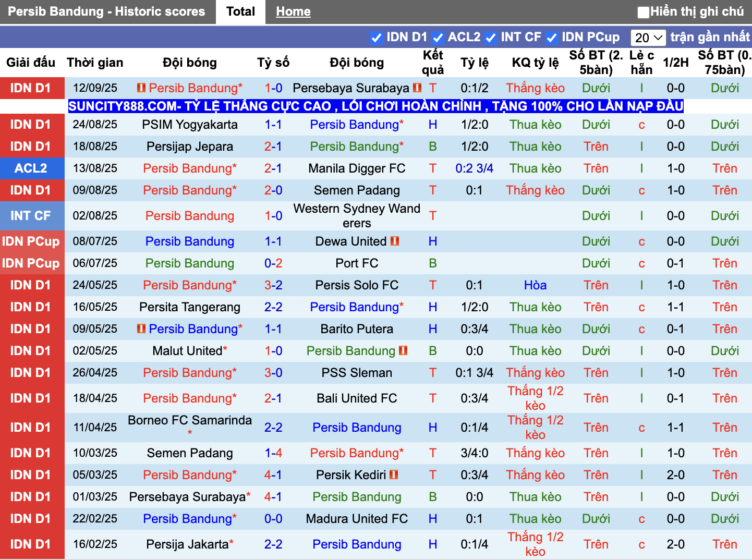Open Persita Tangerang team link

pyautogui.click(x=190, y=307)
